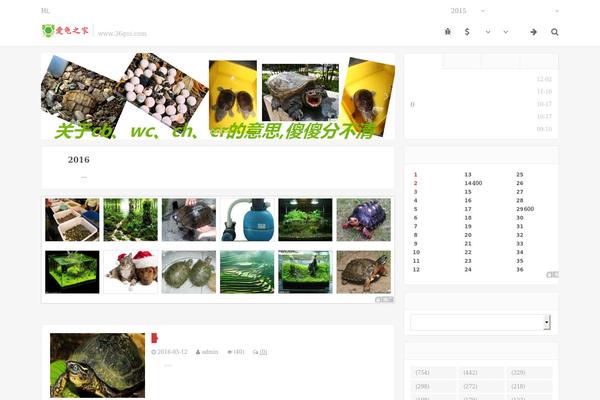This screenshot has width=600, height=400.
Task: Open search with the magnifier icon
Action: [x=554, y=32]
